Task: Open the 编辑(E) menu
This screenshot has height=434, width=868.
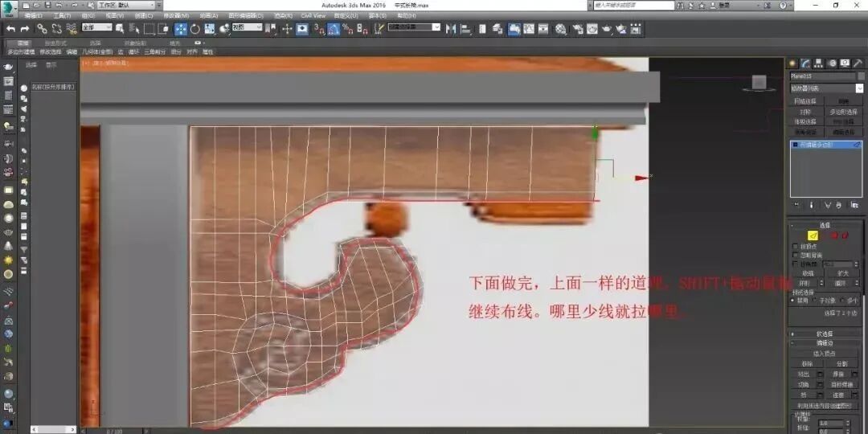Action: 34,16
